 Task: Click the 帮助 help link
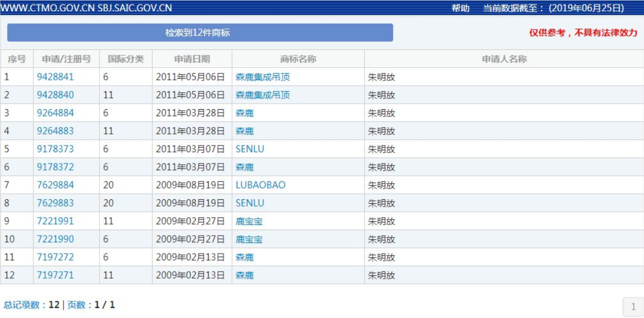click(461, 8)
